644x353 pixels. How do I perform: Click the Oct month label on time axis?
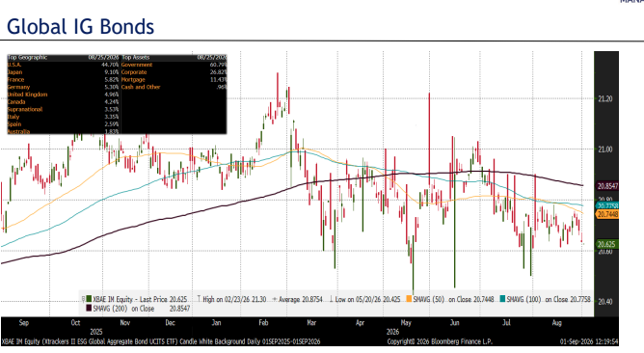click(x=75, y=322)
